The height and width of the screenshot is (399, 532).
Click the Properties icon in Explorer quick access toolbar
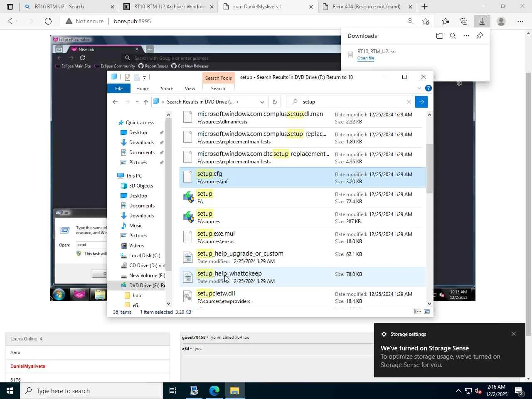[127, 77]
